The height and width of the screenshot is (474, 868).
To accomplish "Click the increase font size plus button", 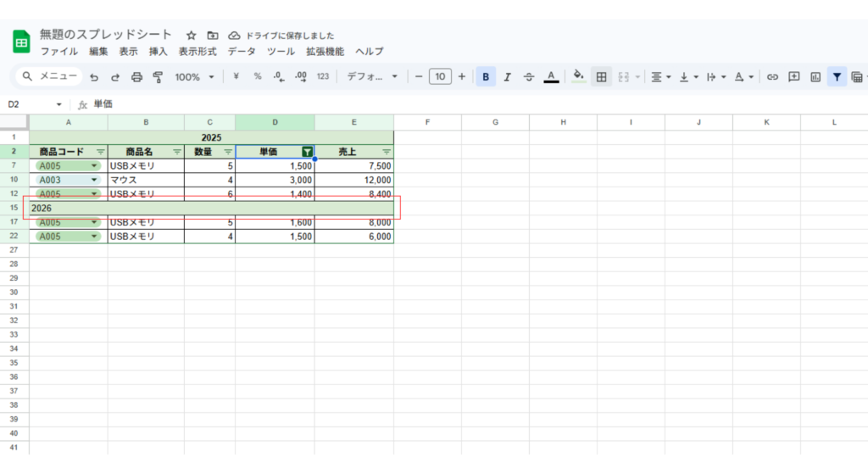I will click(x=461, y=77).
